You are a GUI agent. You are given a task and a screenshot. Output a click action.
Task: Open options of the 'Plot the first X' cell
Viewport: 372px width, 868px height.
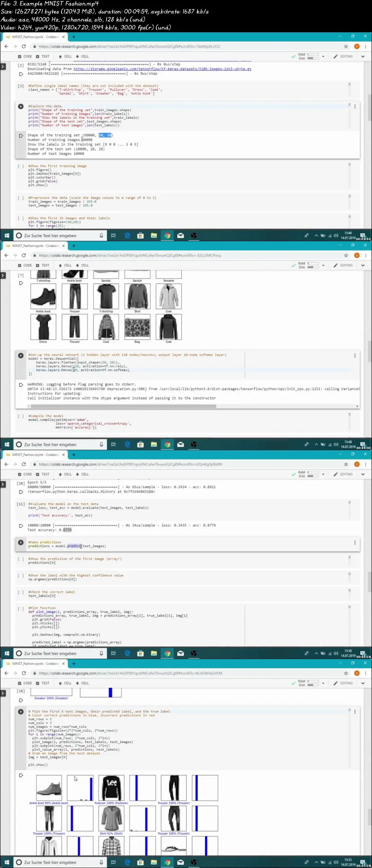pos(355,711)
